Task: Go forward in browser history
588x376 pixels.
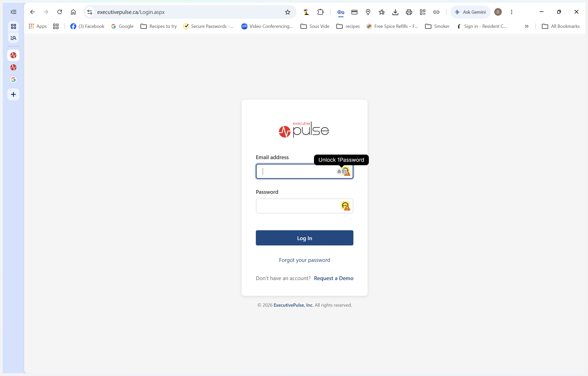Action: click(46, 12)
